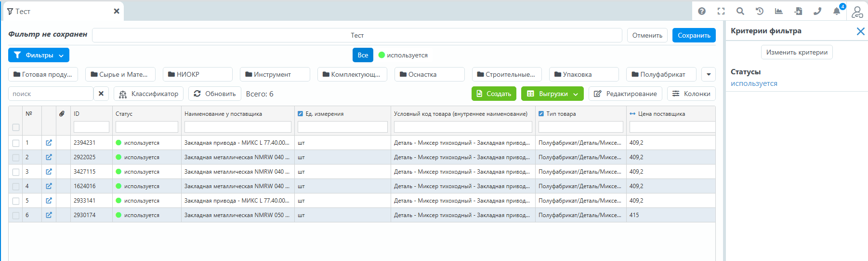Image resolution: width=868 pixels, height=261 pixels.
Task: Open the help question mark icon
Action: 702,11
